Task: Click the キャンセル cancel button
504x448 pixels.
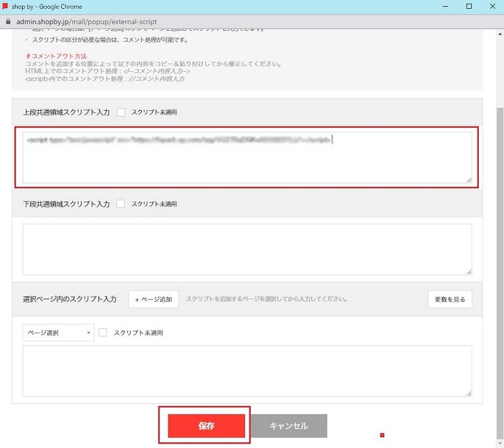Action: pos(289,425)
